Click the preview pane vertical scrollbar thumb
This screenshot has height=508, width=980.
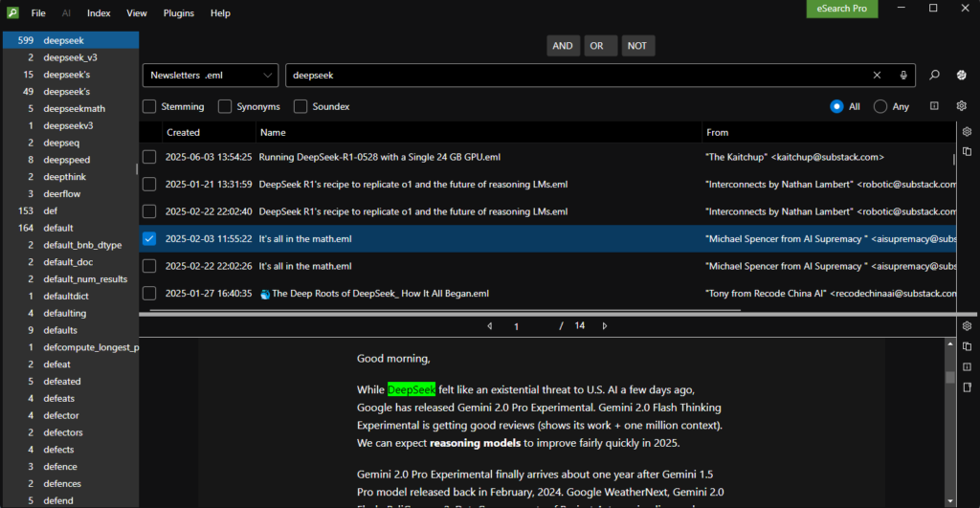(x=950, y=377)
